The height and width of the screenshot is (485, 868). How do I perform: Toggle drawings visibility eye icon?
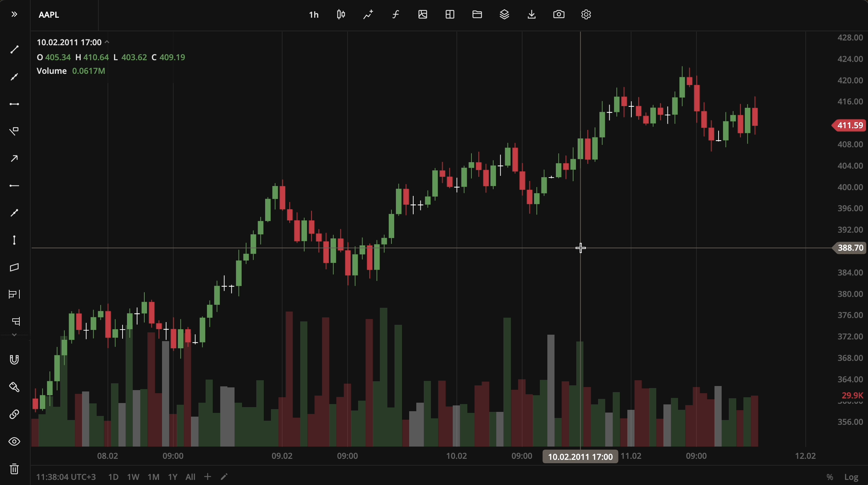pyautogui.click(x=14, y=441)
